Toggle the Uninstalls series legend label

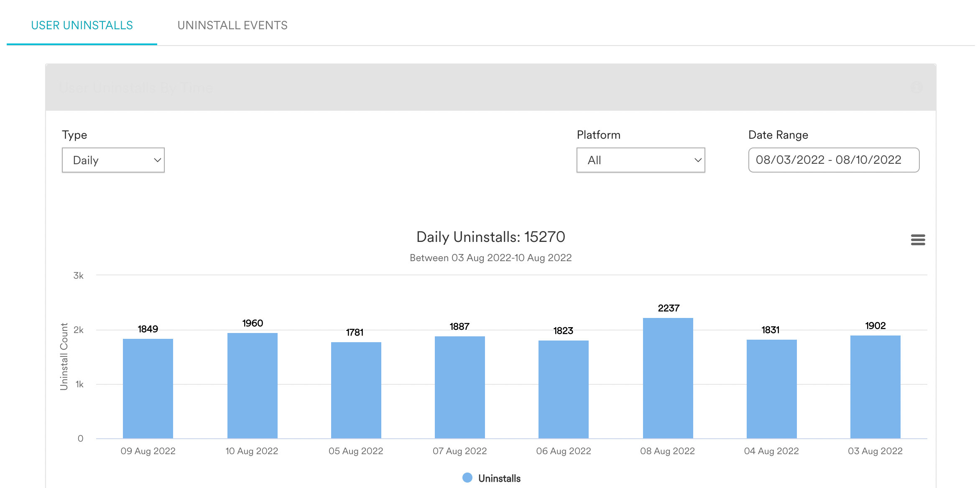point(499,478)
